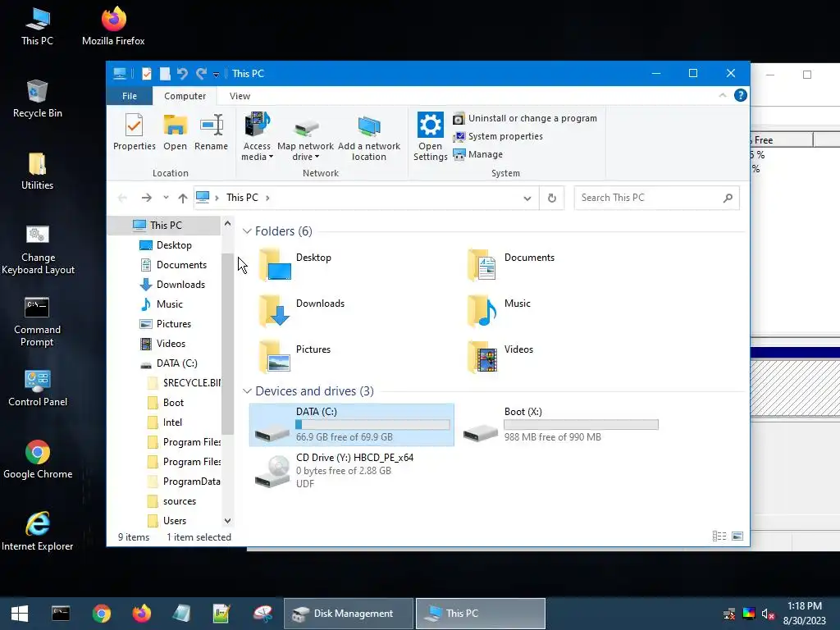Click This PC in the address breadcrumb
The width and height of the screenshot is (840, 630).
coord(242,198)
